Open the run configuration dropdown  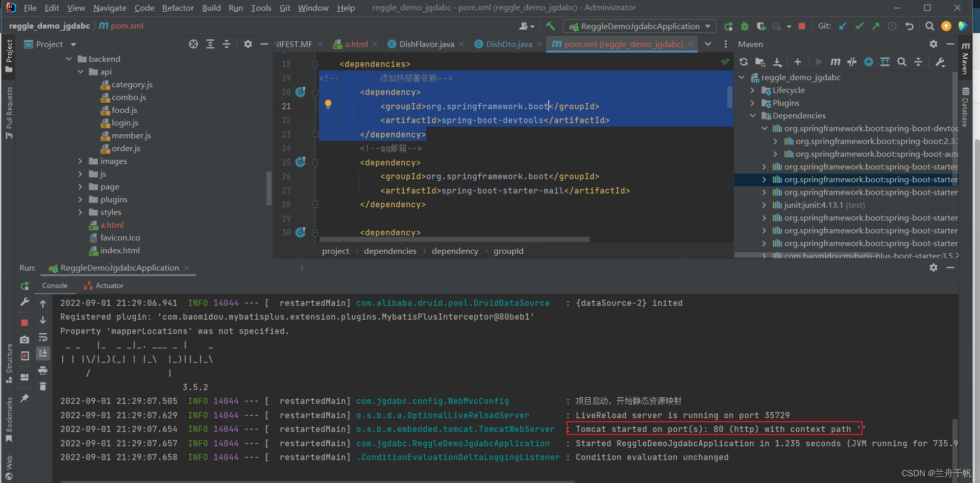(707, 26)
